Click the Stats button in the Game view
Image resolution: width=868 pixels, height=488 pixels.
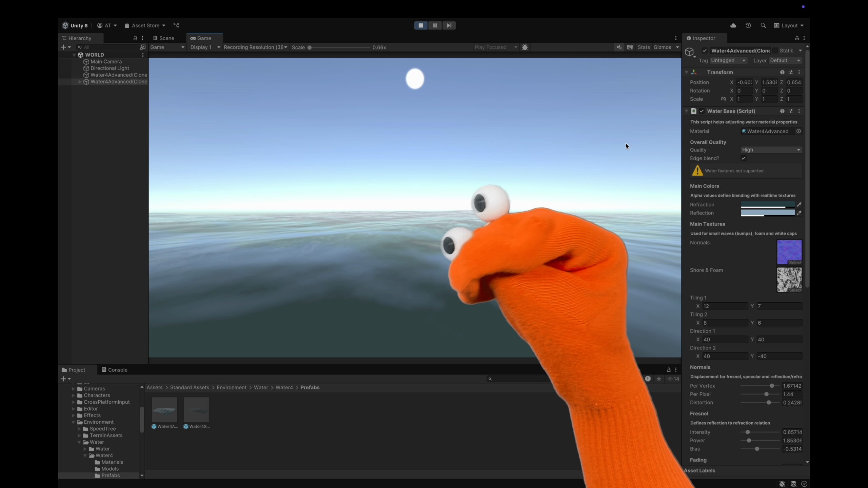click(x=643, y=47)
